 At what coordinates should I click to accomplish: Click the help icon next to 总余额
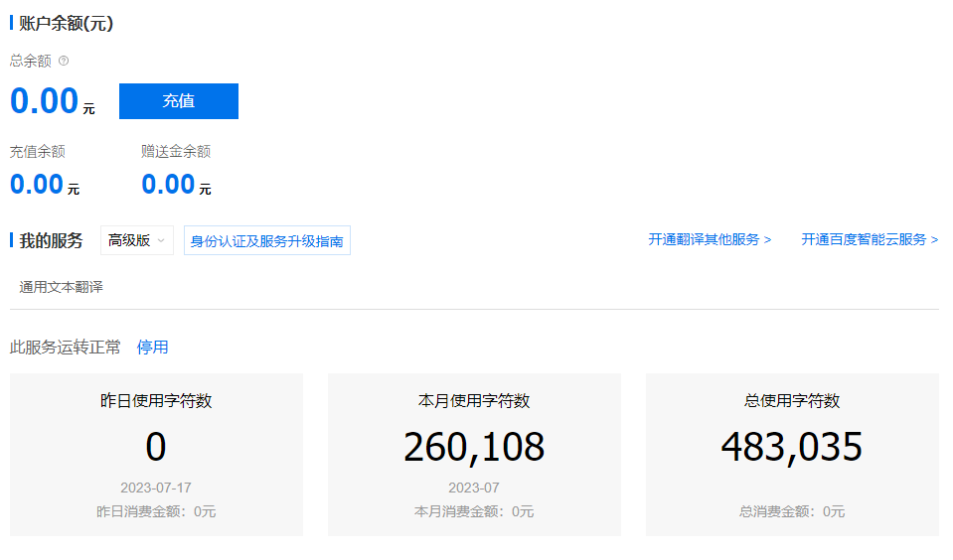pos(64,61)
